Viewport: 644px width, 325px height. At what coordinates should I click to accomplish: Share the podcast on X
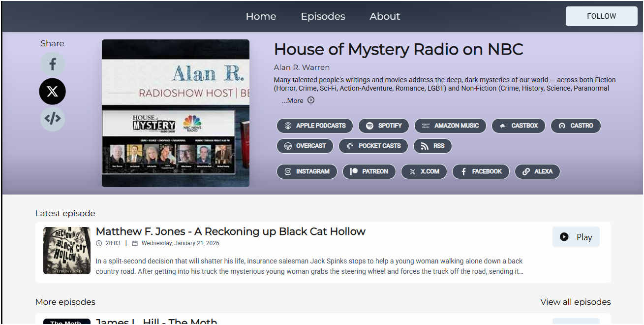coord(52,91)
